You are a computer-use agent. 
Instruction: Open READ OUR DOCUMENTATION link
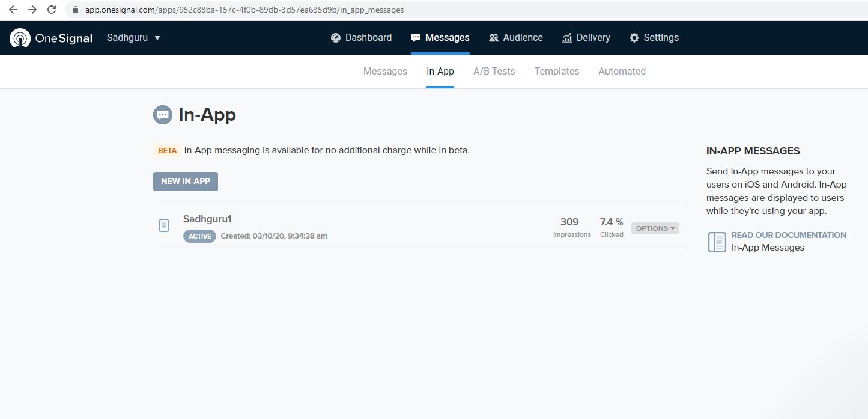tap(789, 235)
